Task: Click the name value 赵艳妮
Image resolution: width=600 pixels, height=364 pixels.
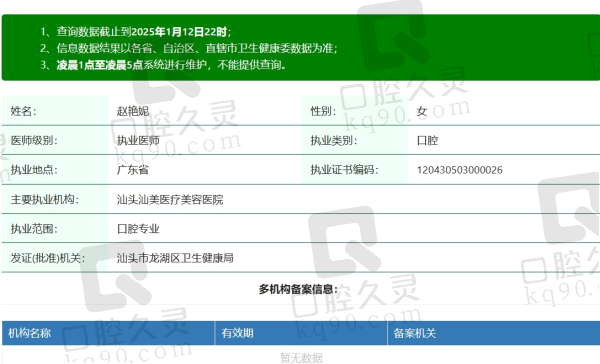Action: (x=133, y=111)
